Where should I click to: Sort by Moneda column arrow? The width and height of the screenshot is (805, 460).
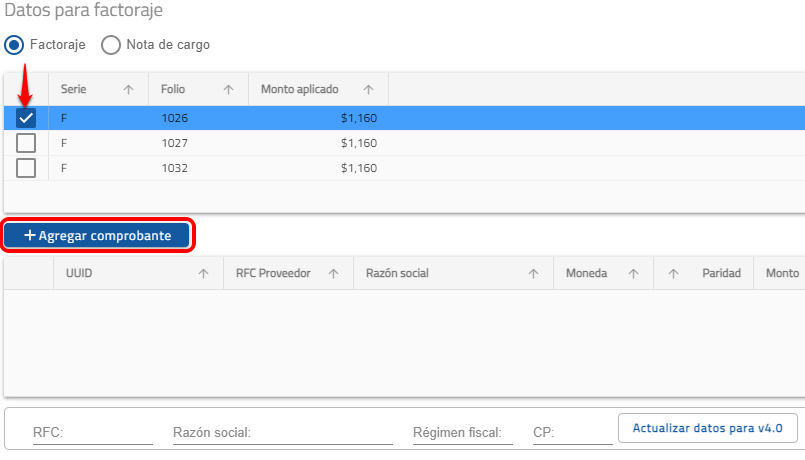pos(633,273)
